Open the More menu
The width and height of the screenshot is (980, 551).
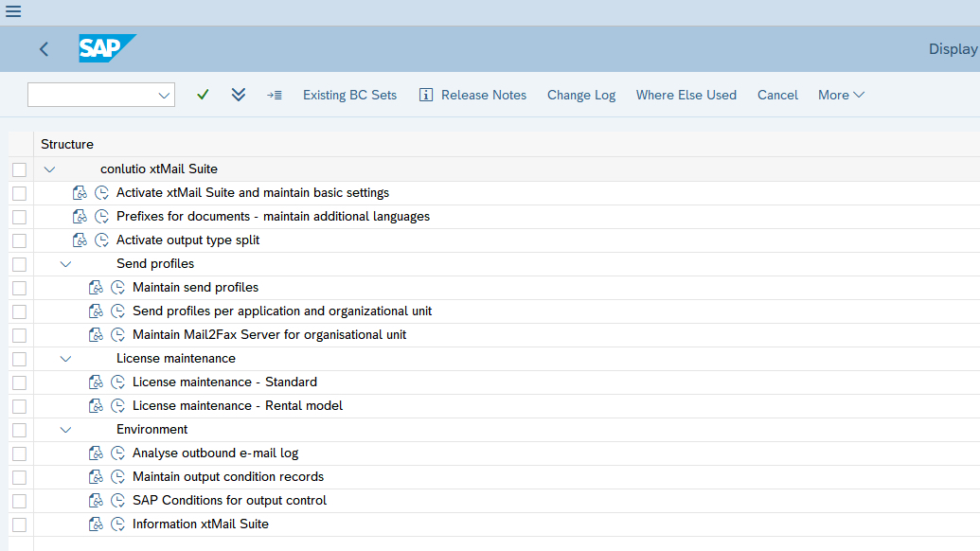pyautogui.click(x=841, y=95)
